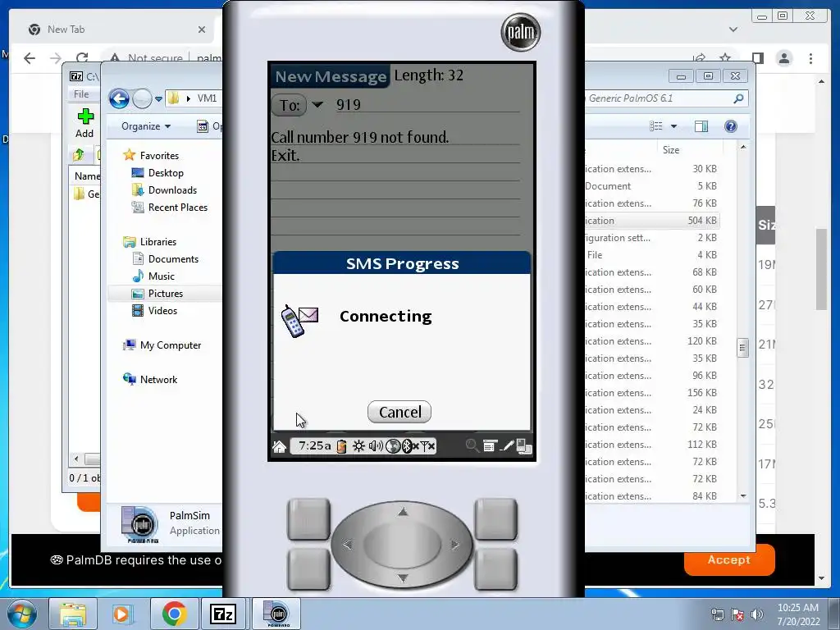Click the up arrow on the navigation pad
The image size is (840, 630).
pos(403,512)
